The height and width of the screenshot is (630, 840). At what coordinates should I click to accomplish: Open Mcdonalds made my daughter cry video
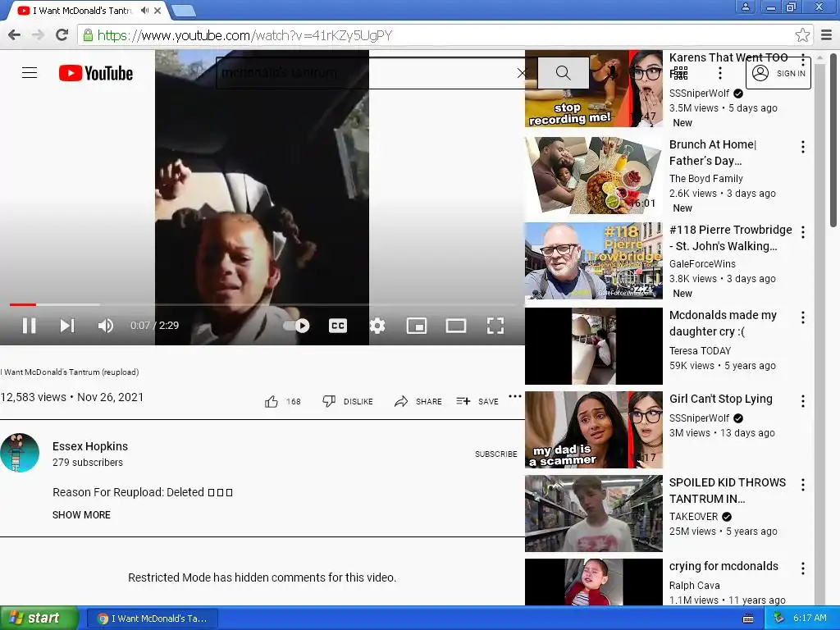594,346
